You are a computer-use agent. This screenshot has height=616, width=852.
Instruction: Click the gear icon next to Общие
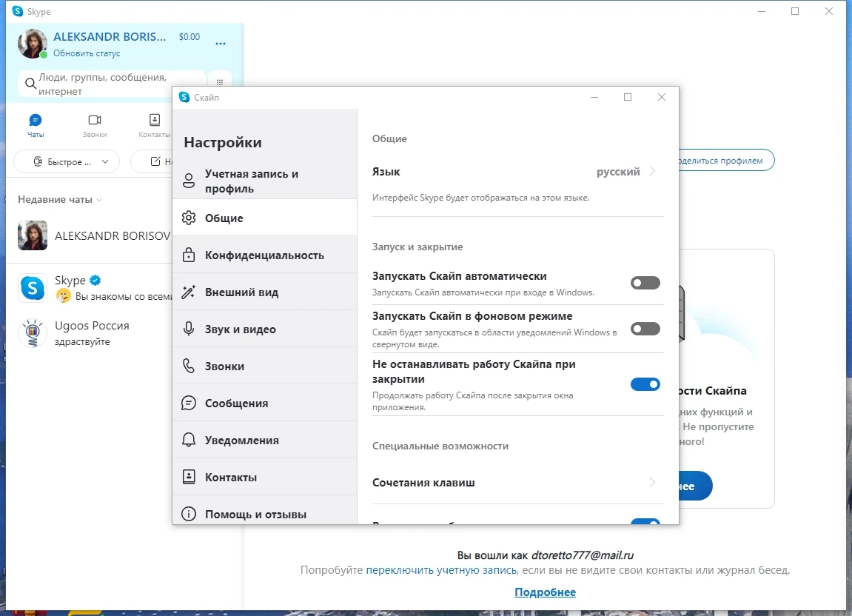point(189,218)
